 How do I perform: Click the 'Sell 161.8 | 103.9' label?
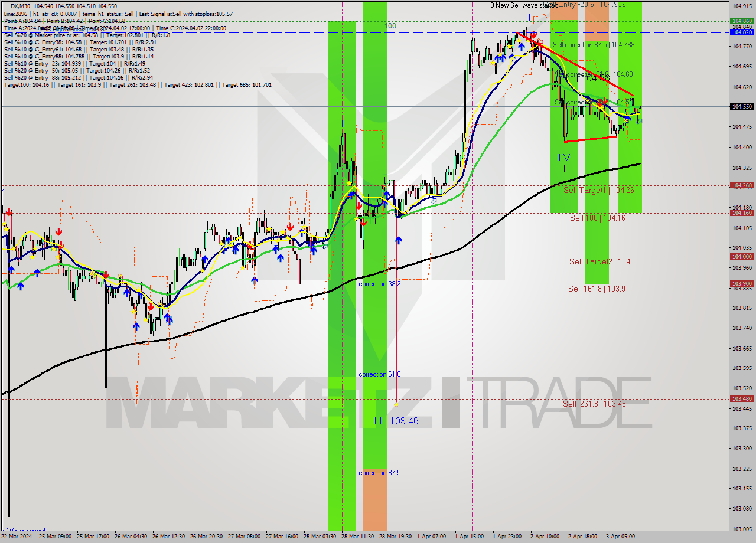coord(597,289)
